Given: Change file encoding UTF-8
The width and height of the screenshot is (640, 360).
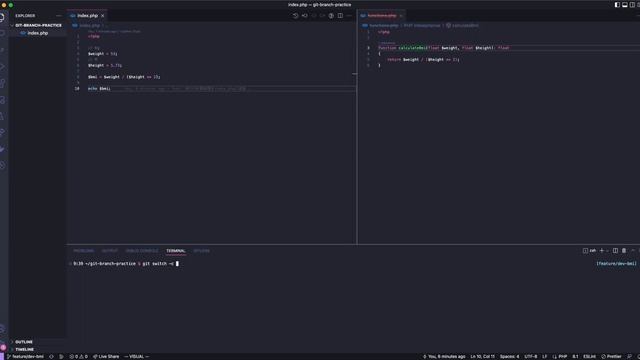Looking at the screenshot, I should (531, 357).
